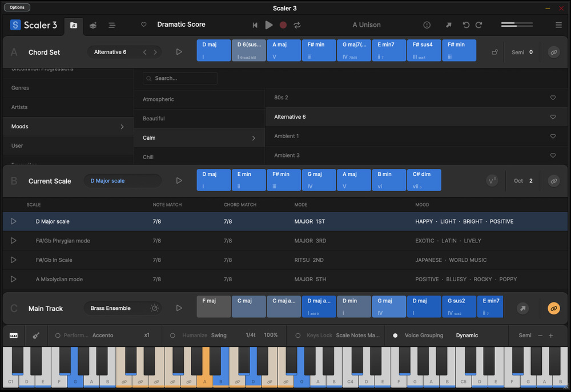Open the layers view icon
This screenshot has height=392, width=571.
[x=93, y=25]
